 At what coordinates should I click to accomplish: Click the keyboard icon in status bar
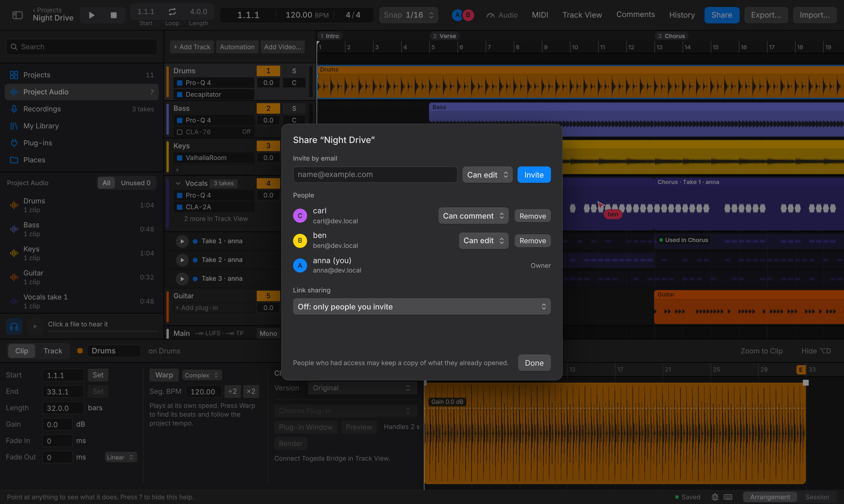(728, 497)
